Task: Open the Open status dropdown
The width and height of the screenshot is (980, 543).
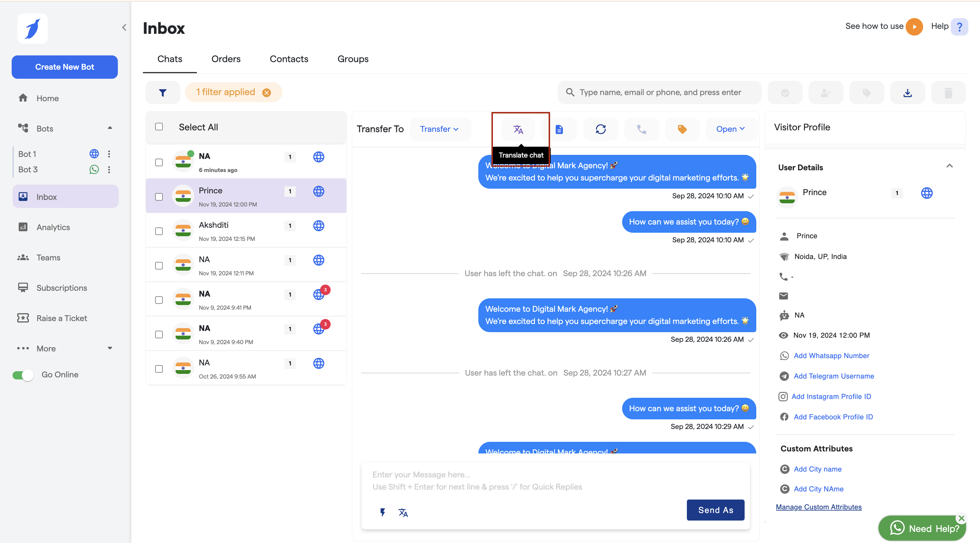Action: (730, 129)
